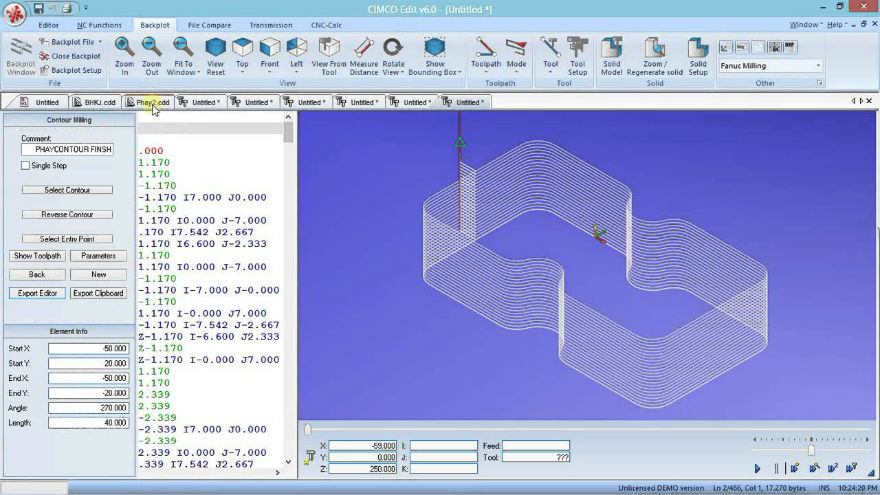This screenshot has width=880, height=495.
Task: Open the Tool Setup icon
Action: [x=577, y=55]
